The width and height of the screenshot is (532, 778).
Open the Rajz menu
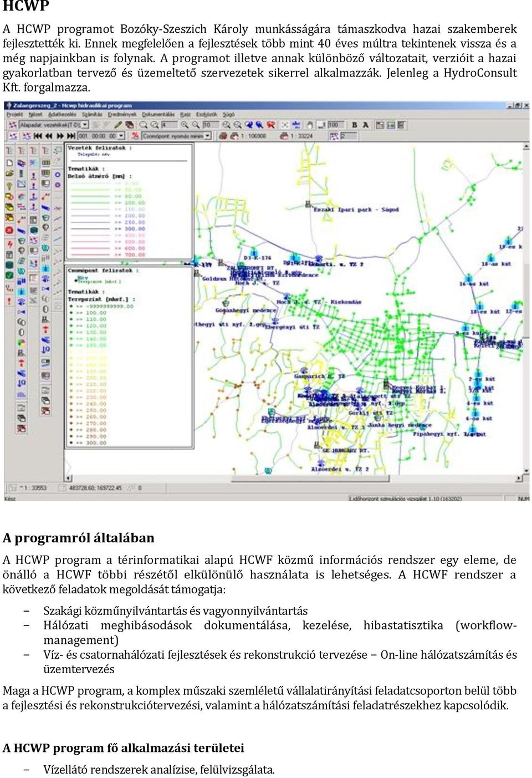tap(185, 115)
